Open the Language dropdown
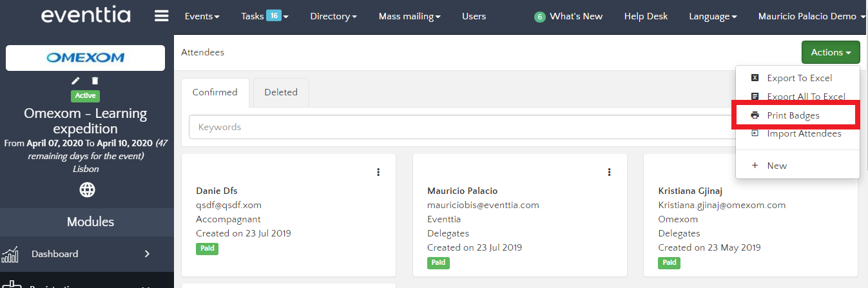Screen dimensions: 868x288 [x=713, y=17]
